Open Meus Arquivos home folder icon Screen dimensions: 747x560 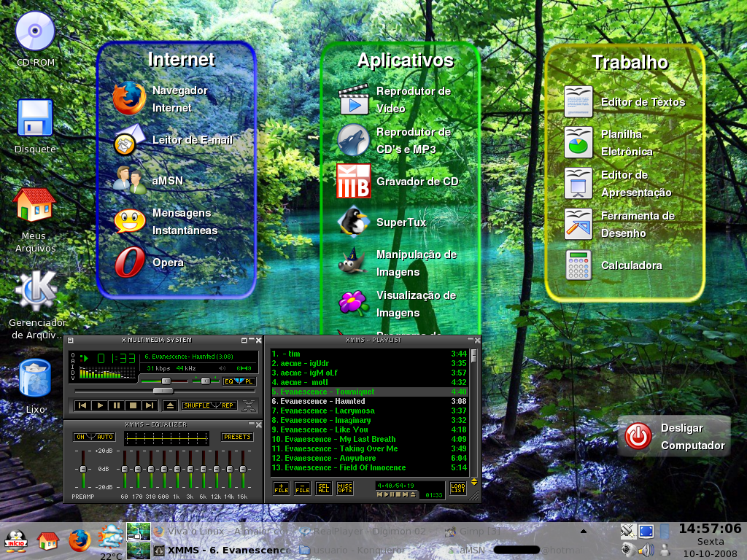(34, 205)
